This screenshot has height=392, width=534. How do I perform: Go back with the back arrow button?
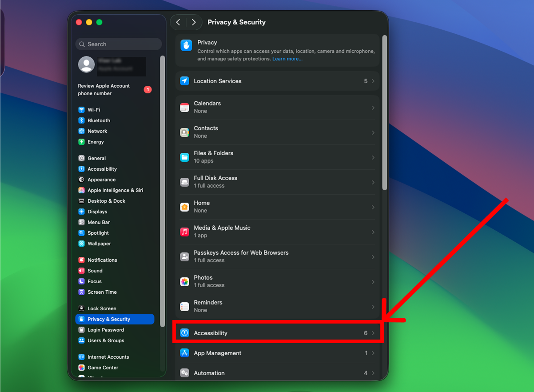pyautogui.click(x=178, y=22)
